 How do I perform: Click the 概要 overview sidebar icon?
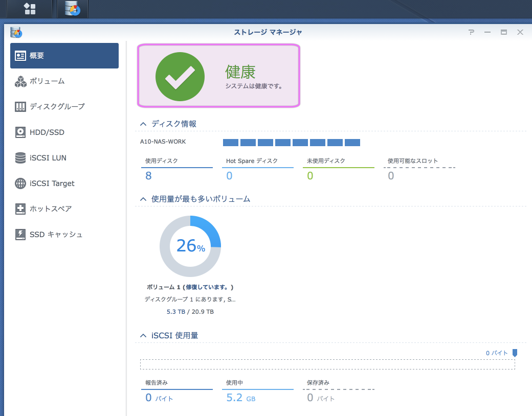[x=20, y=56]
